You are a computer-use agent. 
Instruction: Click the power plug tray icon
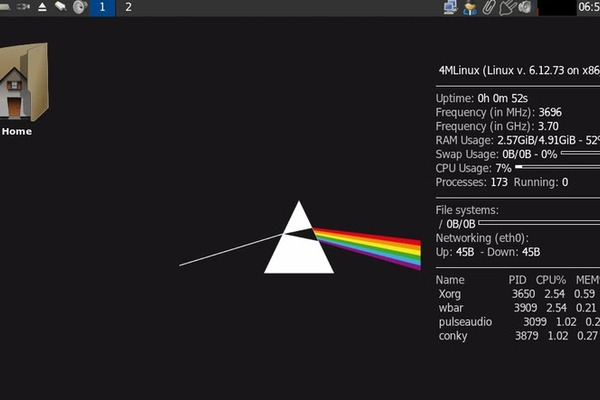[x=507, y=7]
